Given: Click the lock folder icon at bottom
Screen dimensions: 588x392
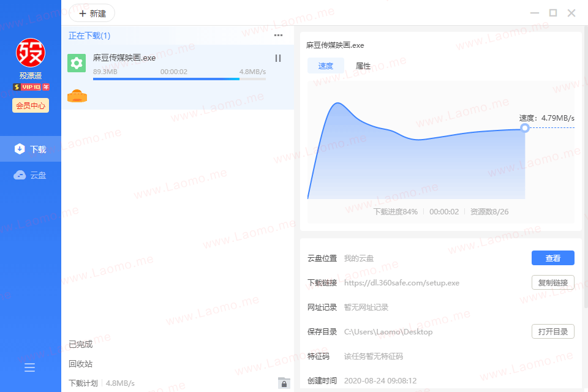Looking at the screenshot, I should pyautogui.click(x=284, y=383).
